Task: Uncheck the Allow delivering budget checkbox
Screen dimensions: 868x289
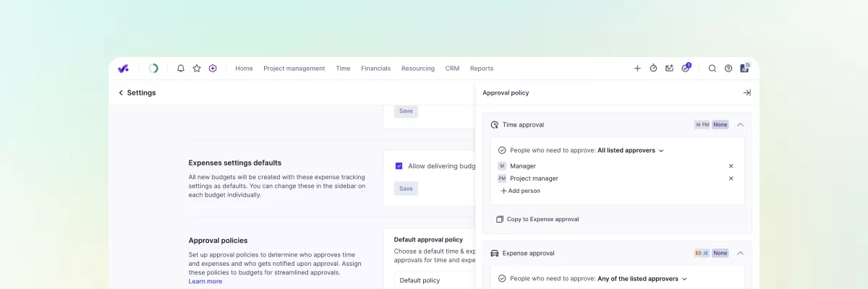Action: click(399, 166)
